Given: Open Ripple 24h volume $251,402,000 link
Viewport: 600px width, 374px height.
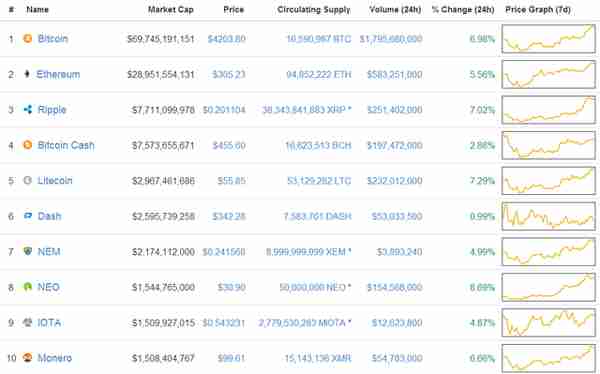Looking at the screenshot, I should point(395,110).
